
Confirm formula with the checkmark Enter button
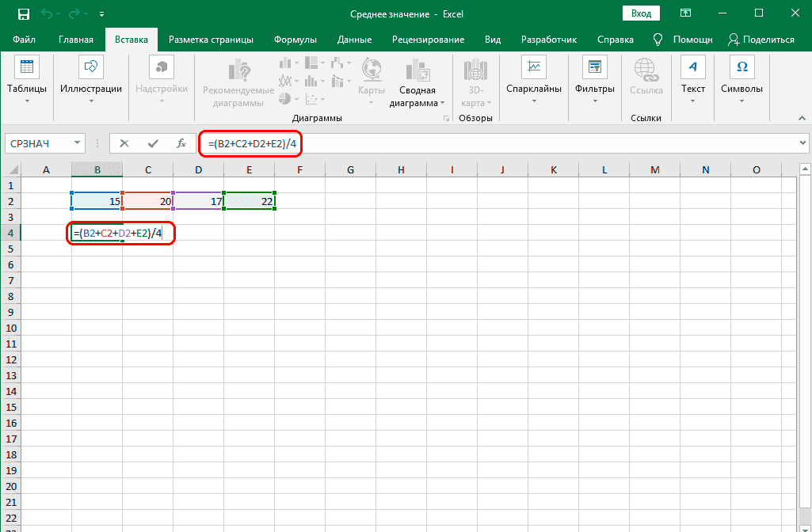152,143
